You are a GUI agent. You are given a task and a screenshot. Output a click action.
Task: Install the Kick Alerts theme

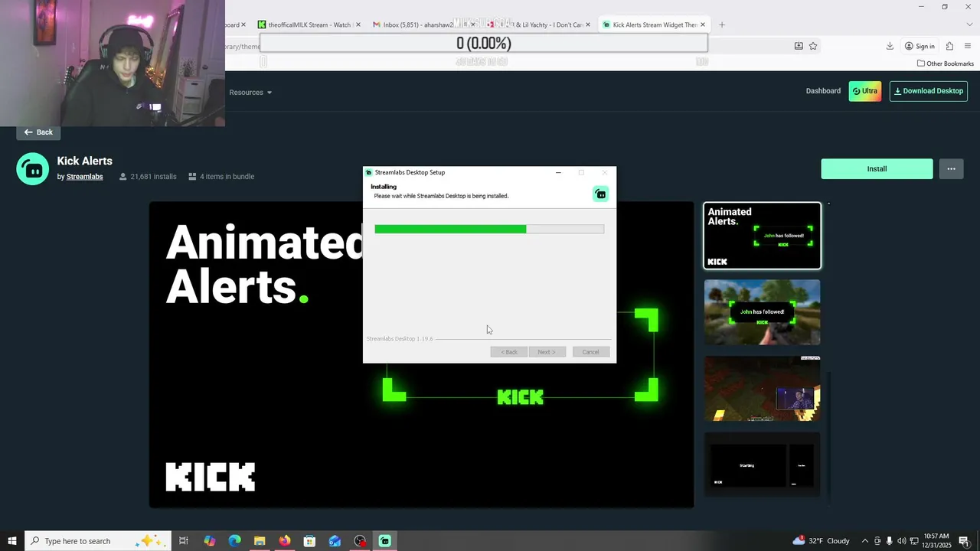point(877,169)
